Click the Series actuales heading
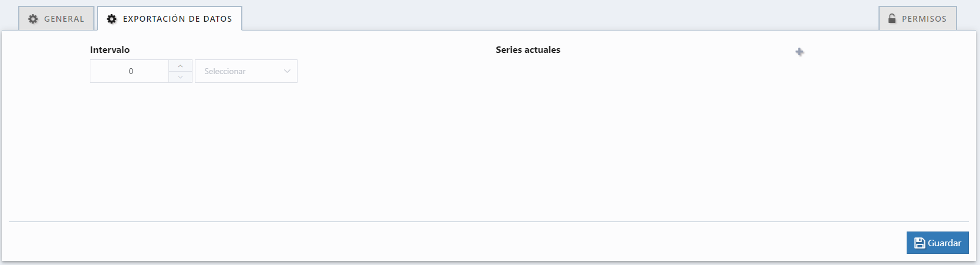980x265 pixels. coord(528,50)
